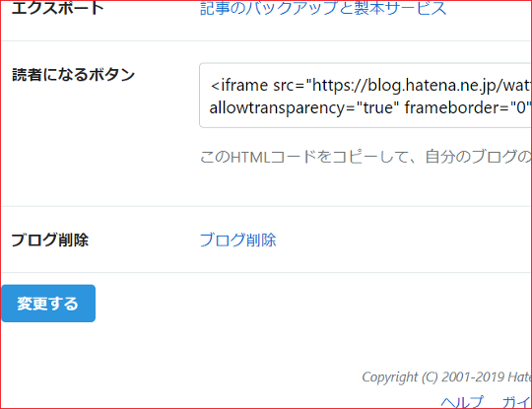Image resolution: width=532 pixels, height=409 pixels.
Task: Open 記事のバックアップと製本サービス link
Action: pos(323,8)
